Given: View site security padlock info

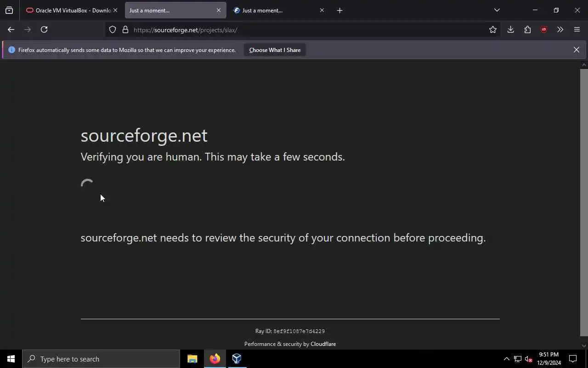Looking at the screenshot, I should (125, 29).
